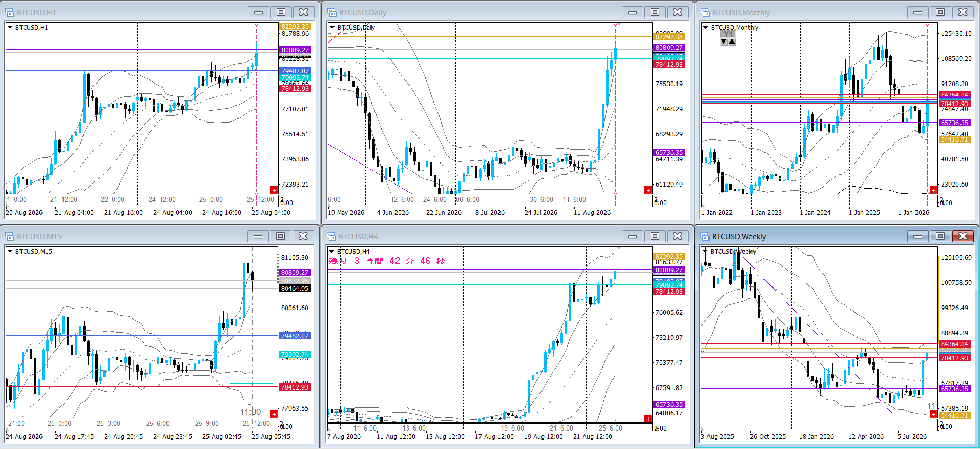The image size is (980, 449).
Task: Open the BTCUSD,Monthly chart title dropdown triangle
Action: [x=705, y=28]
